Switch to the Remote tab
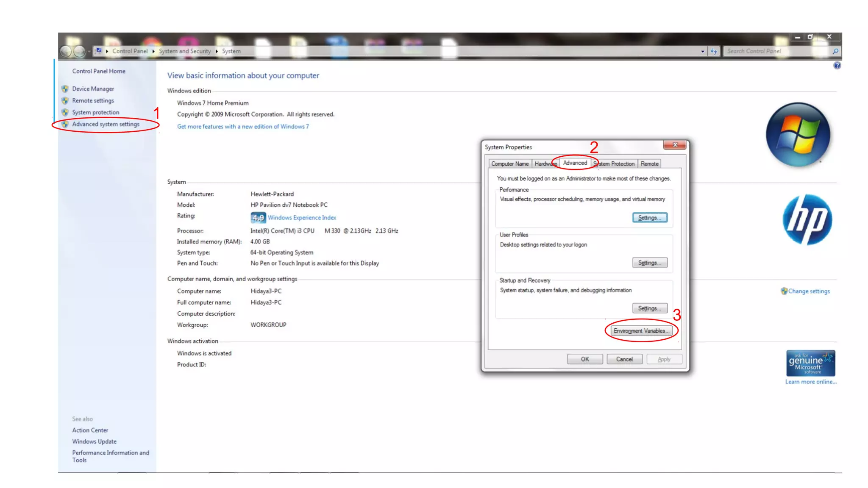The width and height of the screenshot is (868, 488). 649,164
